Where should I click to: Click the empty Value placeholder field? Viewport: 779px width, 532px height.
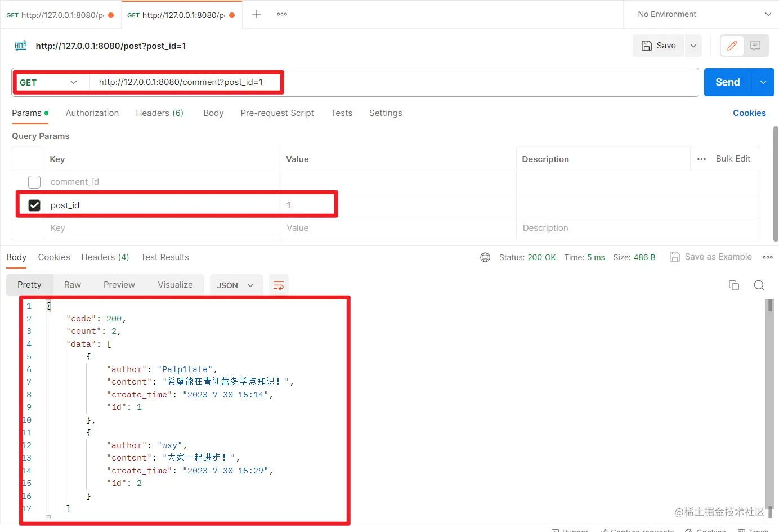coord(398,228)
